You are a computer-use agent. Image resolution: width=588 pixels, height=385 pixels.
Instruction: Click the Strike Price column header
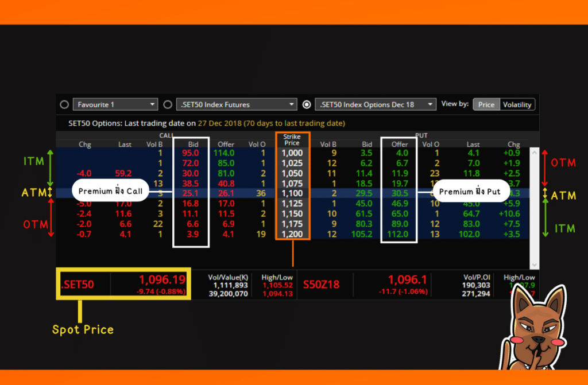(x=292, y=139)
